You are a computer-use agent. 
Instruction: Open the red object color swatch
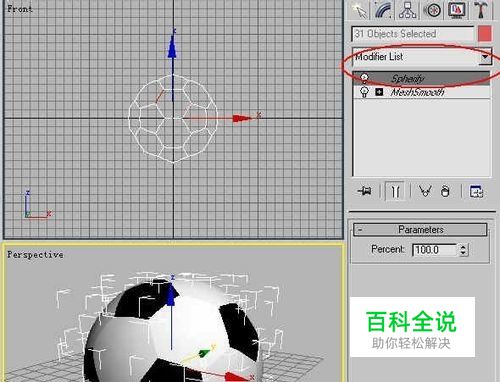coord(485,34)
